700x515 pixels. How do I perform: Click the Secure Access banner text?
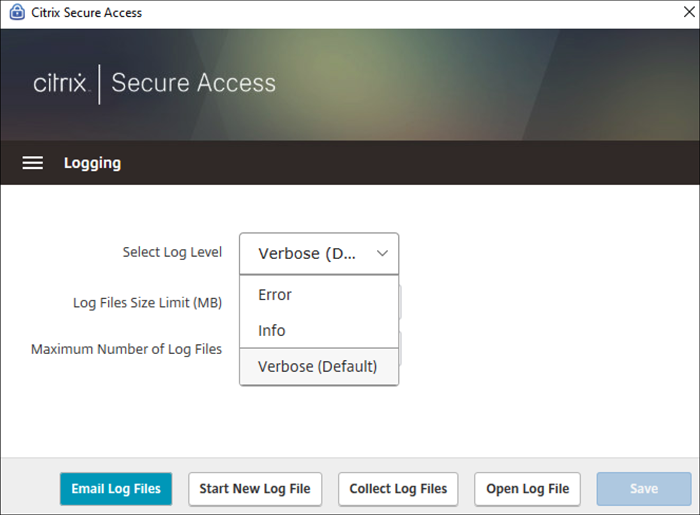pyautogui.click(x=193, y=83)
